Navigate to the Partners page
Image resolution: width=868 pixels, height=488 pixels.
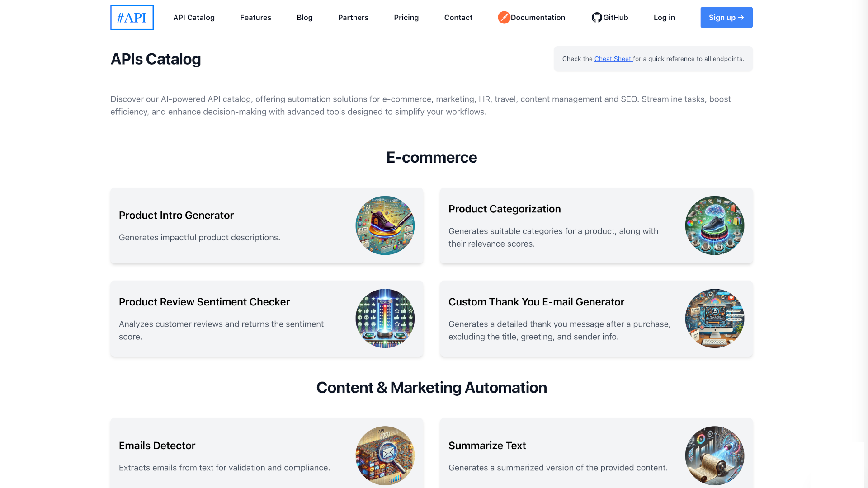pos(353,18)
